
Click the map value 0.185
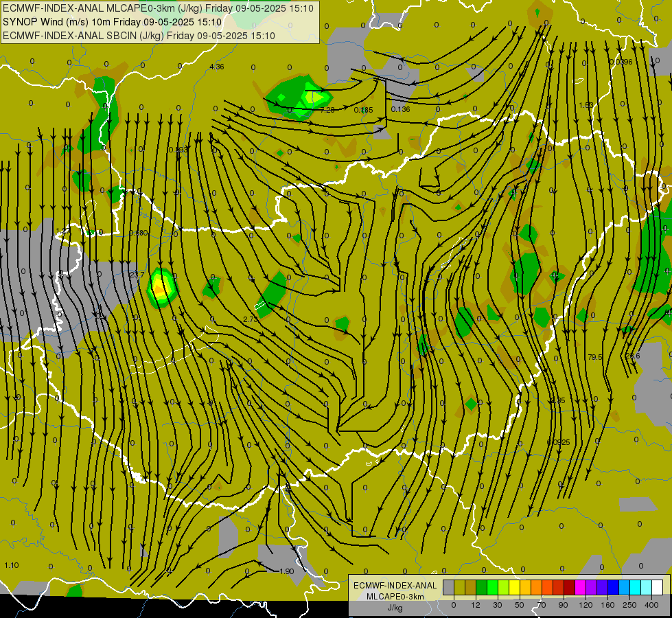tap(363, 111)
